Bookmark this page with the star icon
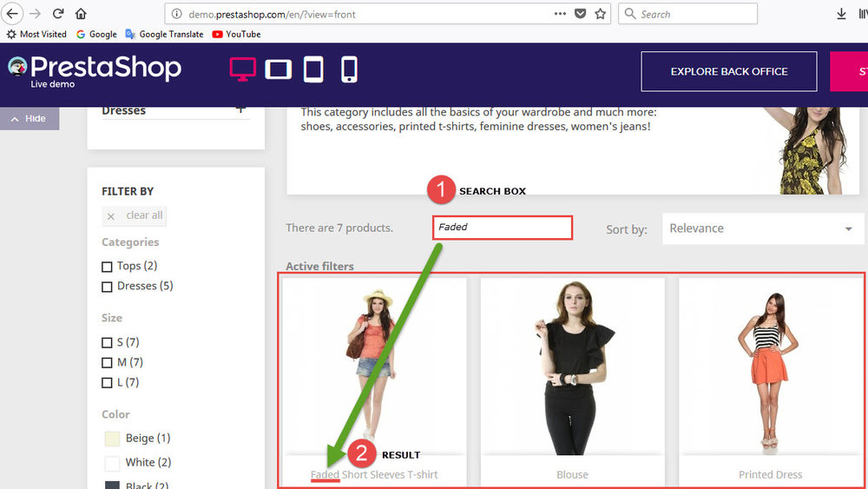This screenshot has width=868, height=489. coord(600,13)
